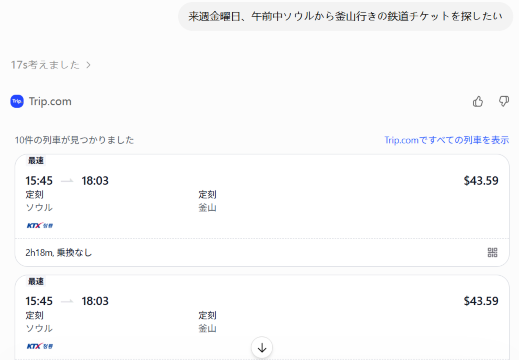Open the Trip.com app logo icon
The image size is (519, 360).
(17, 101)
